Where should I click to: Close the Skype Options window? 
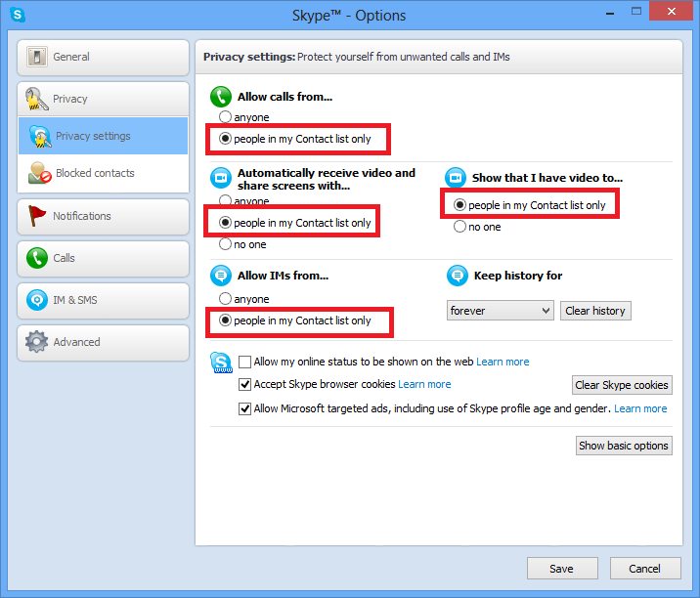click(x=671, y=11)
